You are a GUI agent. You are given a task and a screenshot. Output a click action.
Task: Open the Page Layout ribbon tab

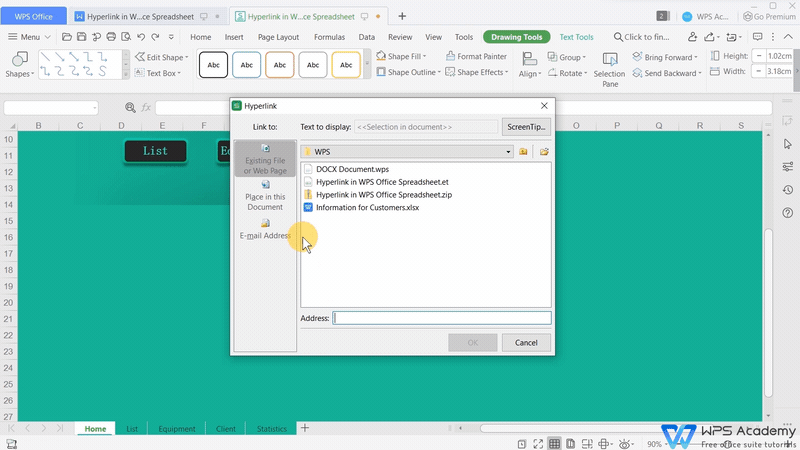tap(278, 37)
